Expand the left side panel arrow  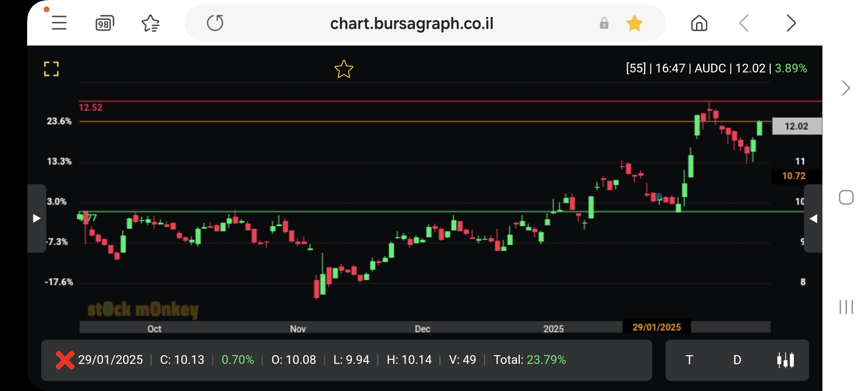pos(37,218)
